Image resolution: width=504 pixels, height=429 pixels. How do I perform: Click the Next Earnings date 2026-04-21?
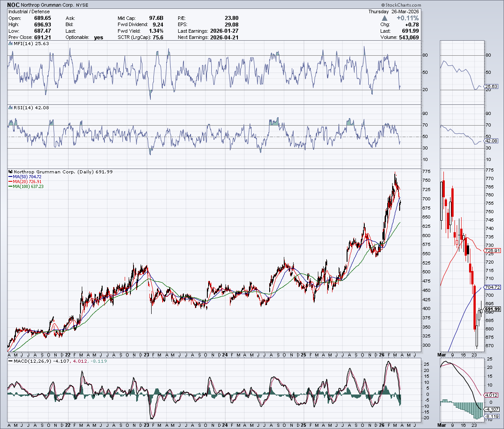tap(224, 37)
